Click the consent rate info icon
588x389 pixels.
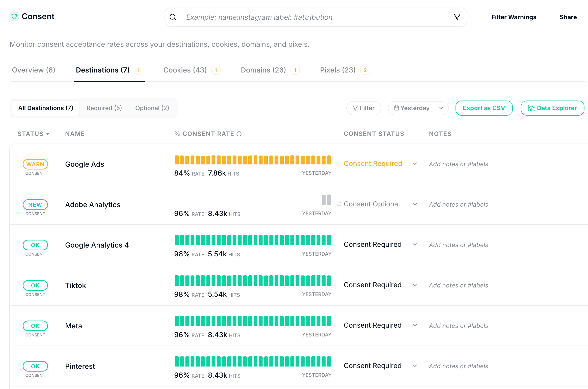click(239, 134)
